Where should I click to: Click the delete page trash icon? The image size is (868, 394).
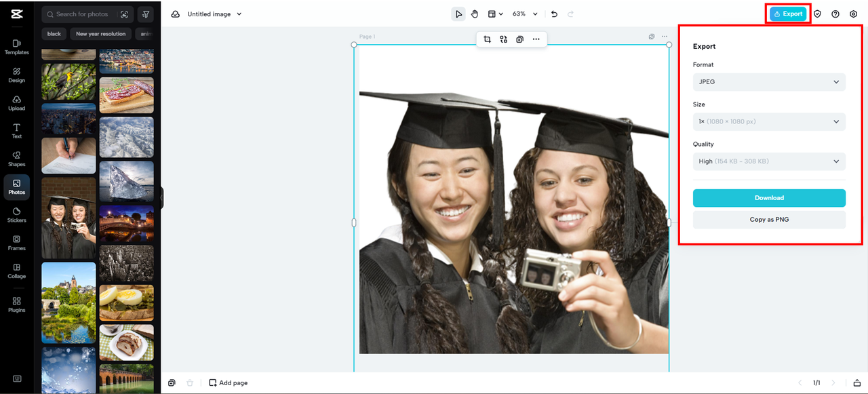pos(190,383)
